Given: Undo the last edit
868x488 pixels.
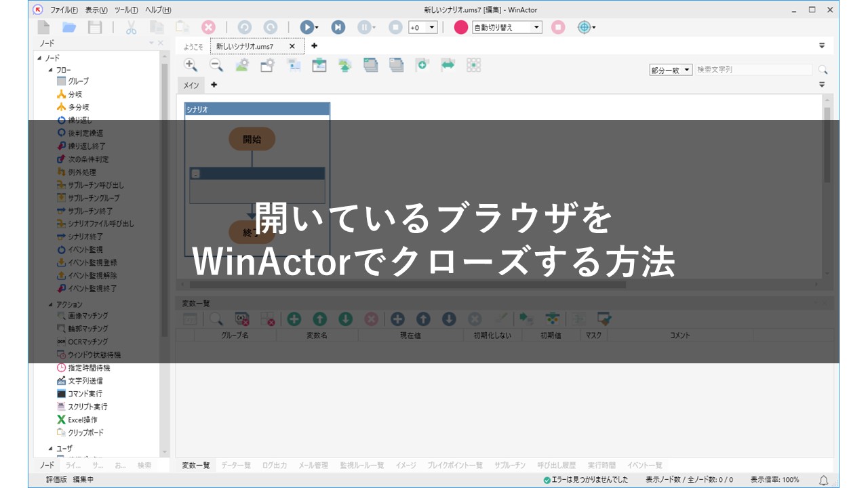Looking at the screenshot, I should pos(244,27).
